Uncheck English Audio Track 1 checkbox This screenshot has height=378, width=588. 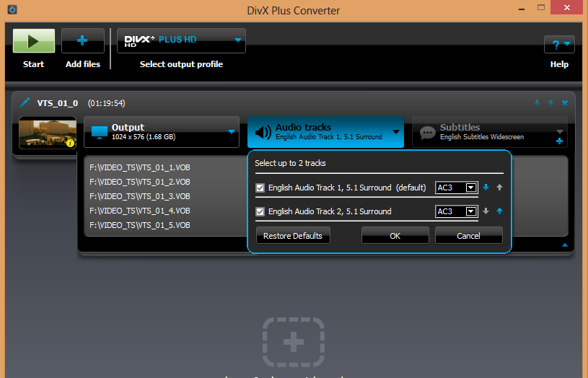click(x=260, y=188)
